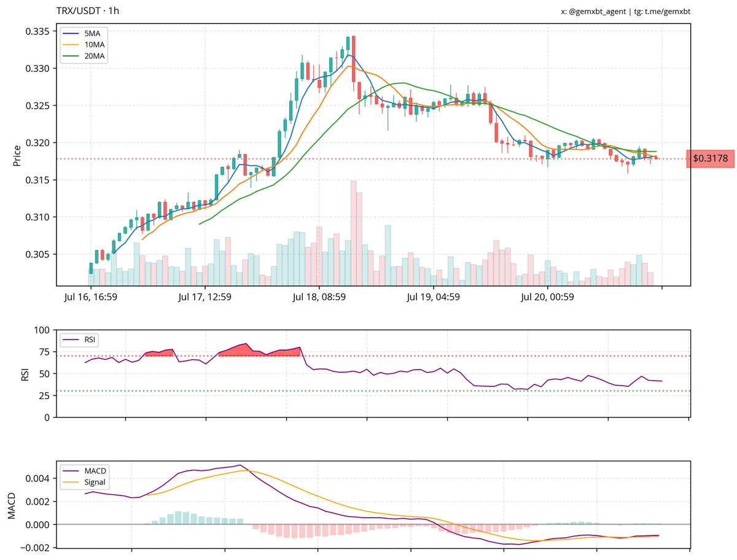The width and height of the screenshot is (737, 560).
Task: Click the $0.3178 current price tag
Action: (711, 158)
